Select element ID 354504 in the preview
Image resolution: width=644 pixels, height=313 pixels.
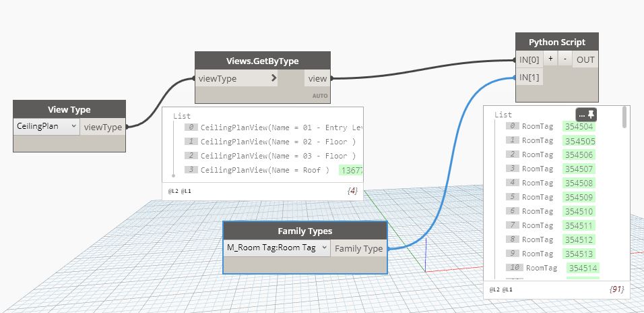tap(579, 126)
